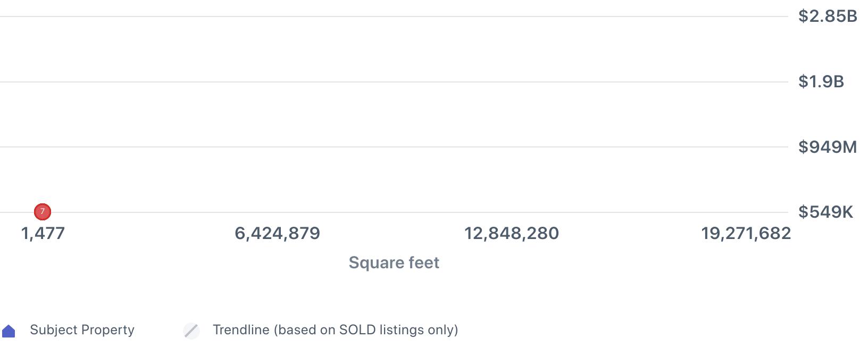Click empty plot area between $1.9B and $2.85B
This screenshot has width=868, height=346.
coord(394,49)
